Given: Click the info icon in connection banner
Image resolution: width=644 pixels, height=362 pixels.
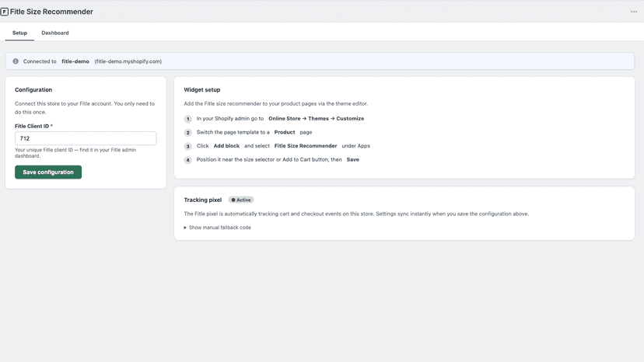Looking at the screenshot, I should [x=16, y=61].
